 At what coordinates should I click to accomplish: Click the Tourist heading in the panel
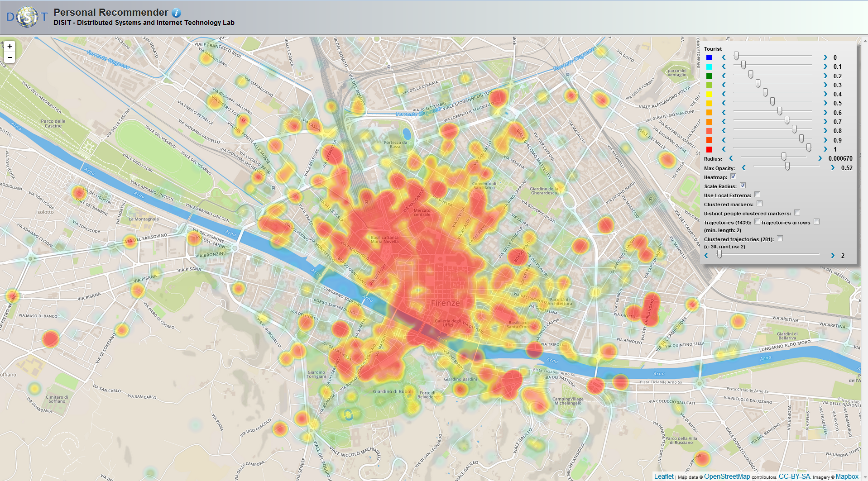[x=713, y=49]
